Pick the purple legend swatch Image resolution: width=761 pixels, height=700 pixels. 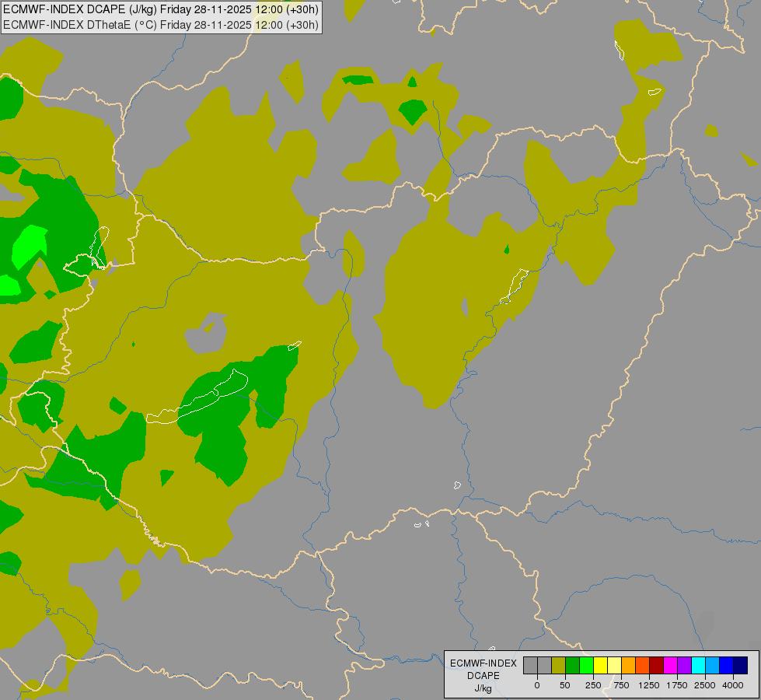click(684, 666)
